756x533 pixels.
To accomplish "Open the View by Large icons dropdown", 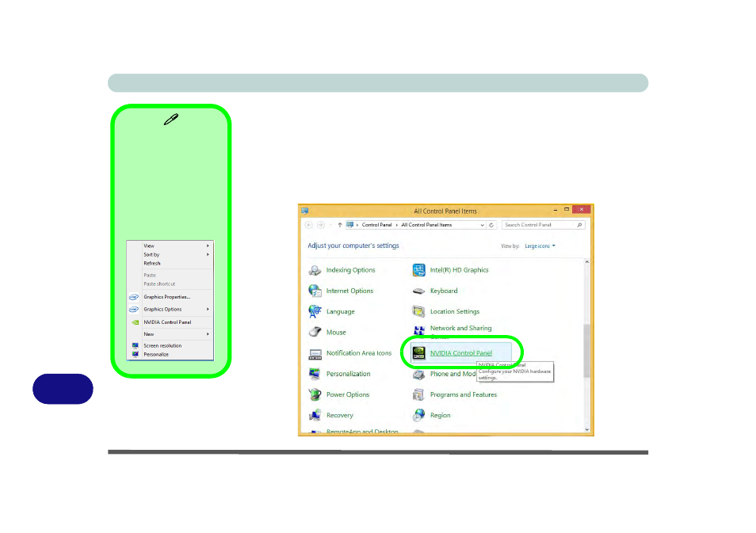I will pos(540,246).
